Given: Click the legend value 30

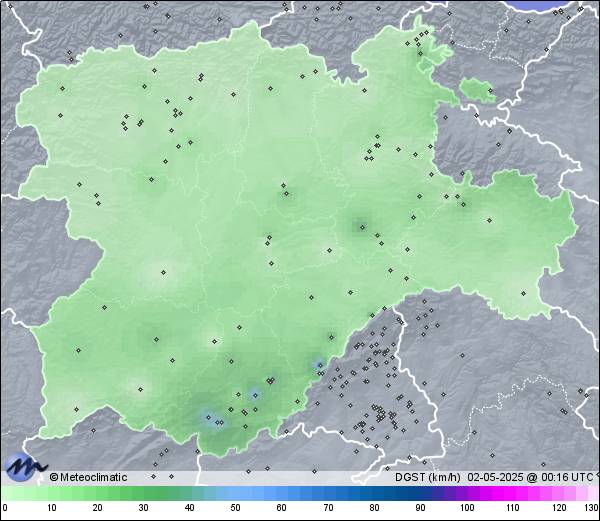Looking at the screenshot, I should point(143,508).
